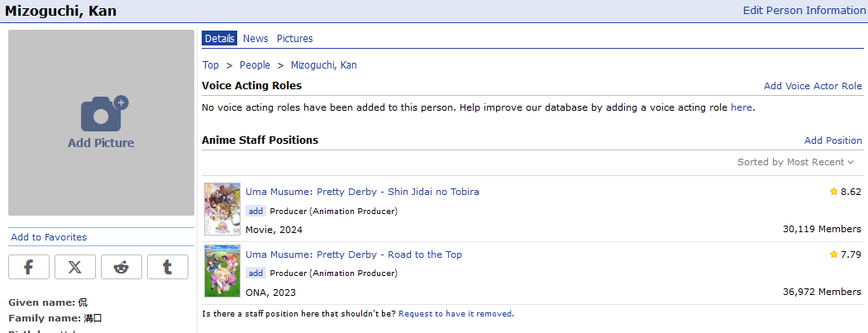868x333 pixels.
Task: Add Shin Jidai no Tobira to list
Action: pyautogui.click(x=256, y=211)
